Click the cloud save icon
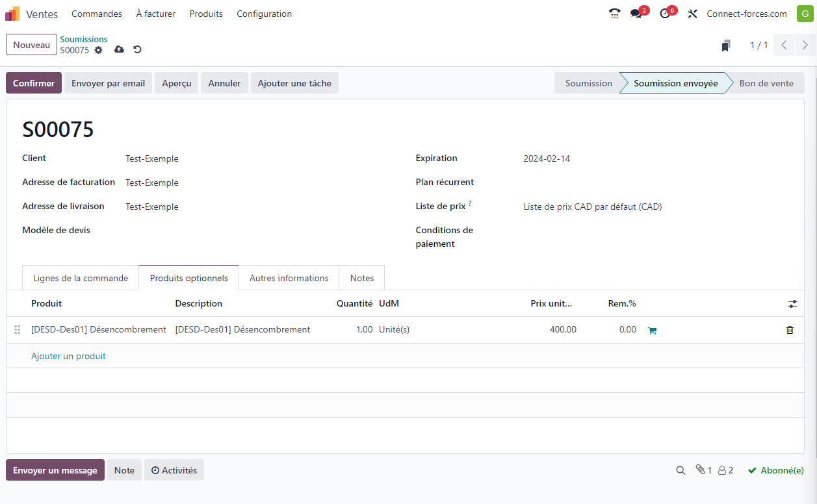Viewport: 817px width, 504px height. coord(119,50)
